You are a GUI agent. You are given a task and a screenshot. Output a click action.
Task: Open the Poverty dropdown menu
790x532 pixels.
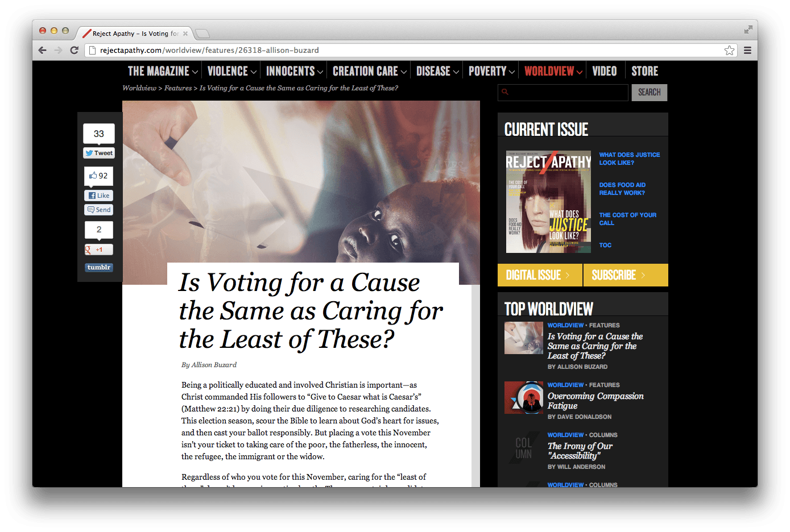(491, 71)
